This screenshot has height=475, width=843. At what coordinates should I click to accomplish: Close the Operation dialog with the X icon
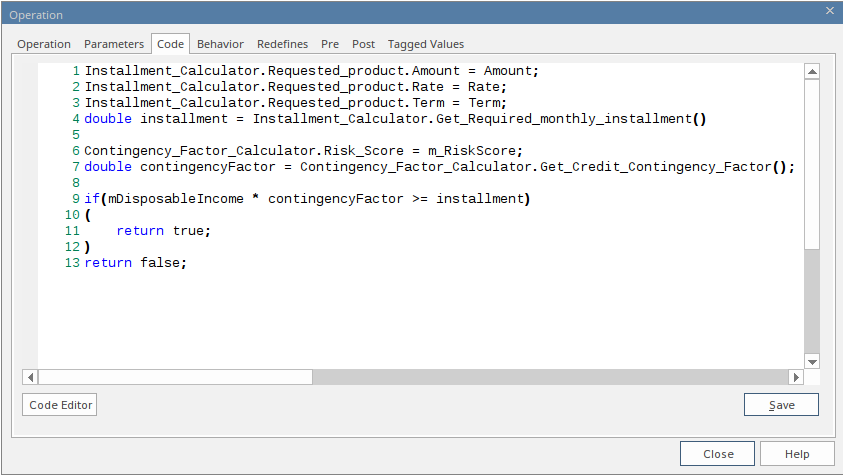pos(829,10)
